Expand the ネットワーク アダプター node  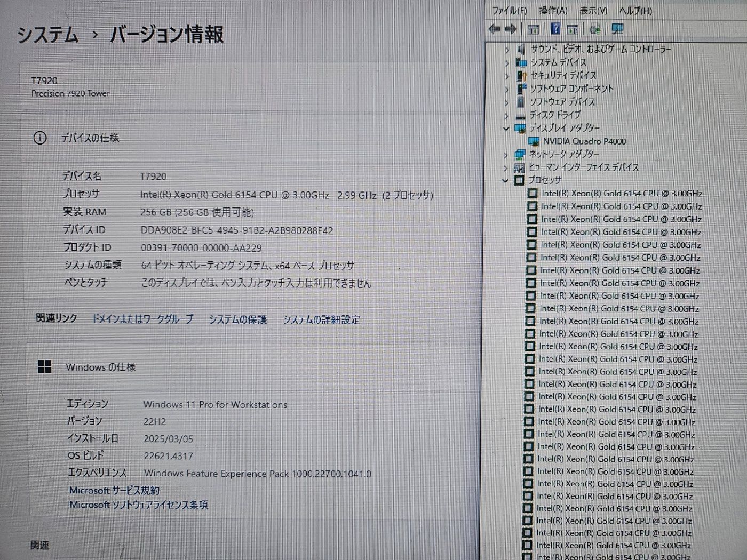point(506,155)
